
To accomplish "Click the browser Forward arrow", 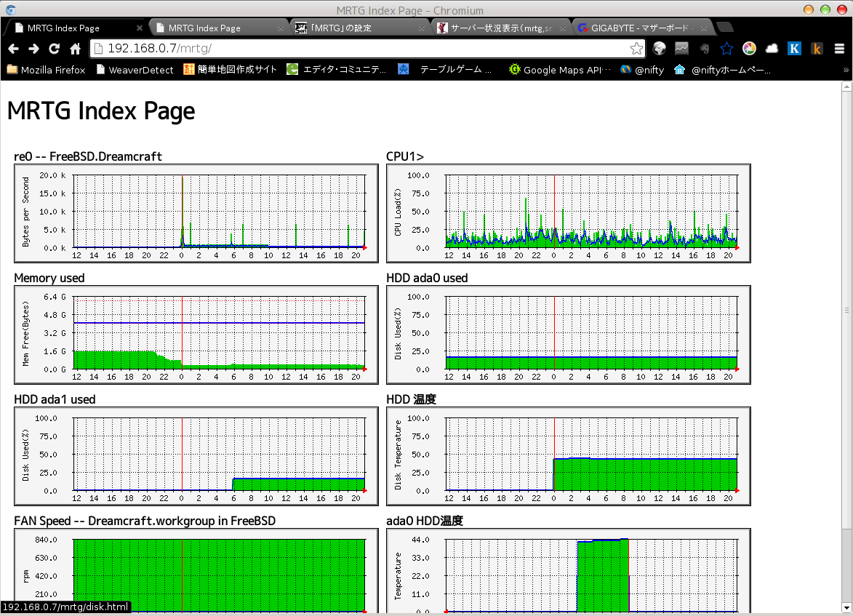I will [33, 49].
